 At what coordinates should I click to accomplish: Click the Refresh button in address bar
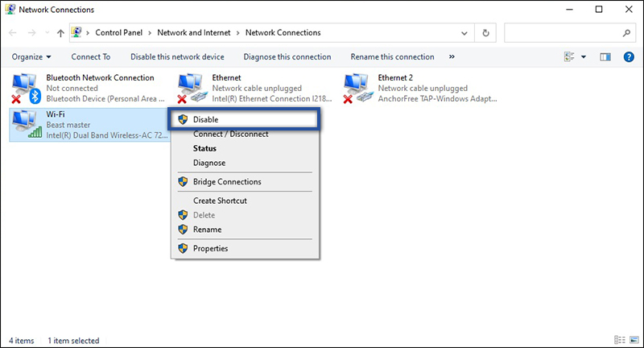coord(485,33)
